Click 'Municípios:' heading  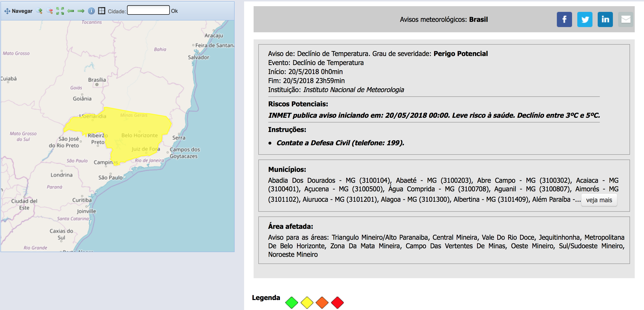tap(287, 169)
